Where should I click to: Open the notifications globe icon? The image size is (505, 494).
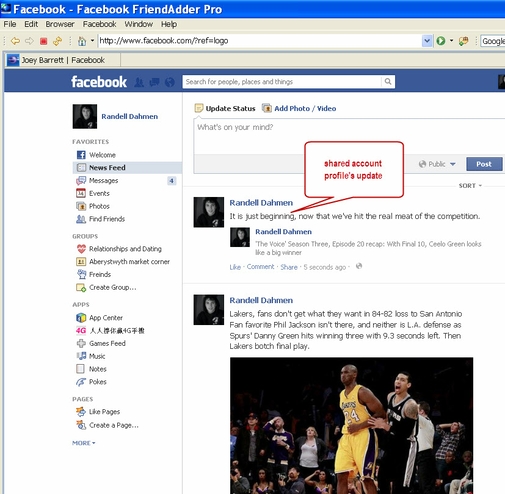pyautogui.click(x=170, y=82)
